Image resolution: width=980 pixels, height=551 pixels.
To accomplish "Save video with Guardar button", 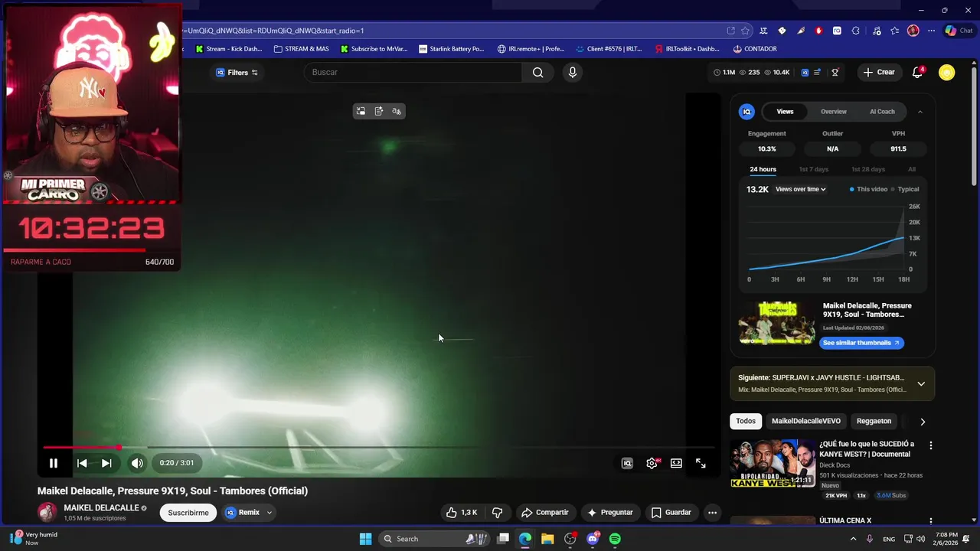I will 671,513.
